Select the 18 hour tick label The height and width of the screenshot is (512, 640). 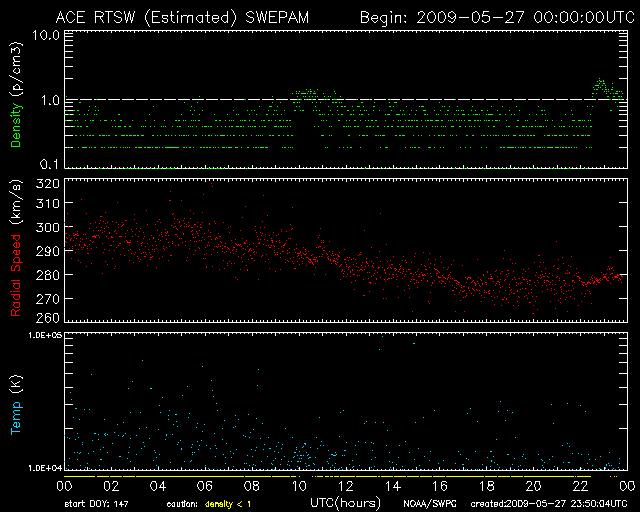[x=487, y=486]
